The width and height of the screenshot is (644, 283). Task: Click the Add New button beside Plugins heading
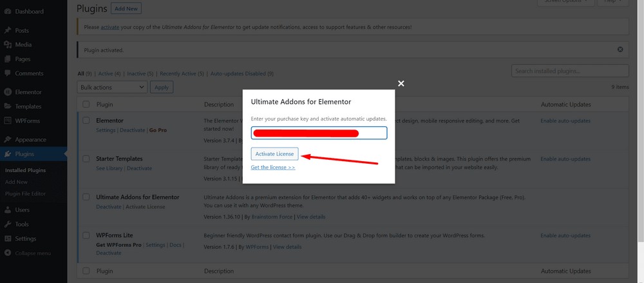point(126,8)
